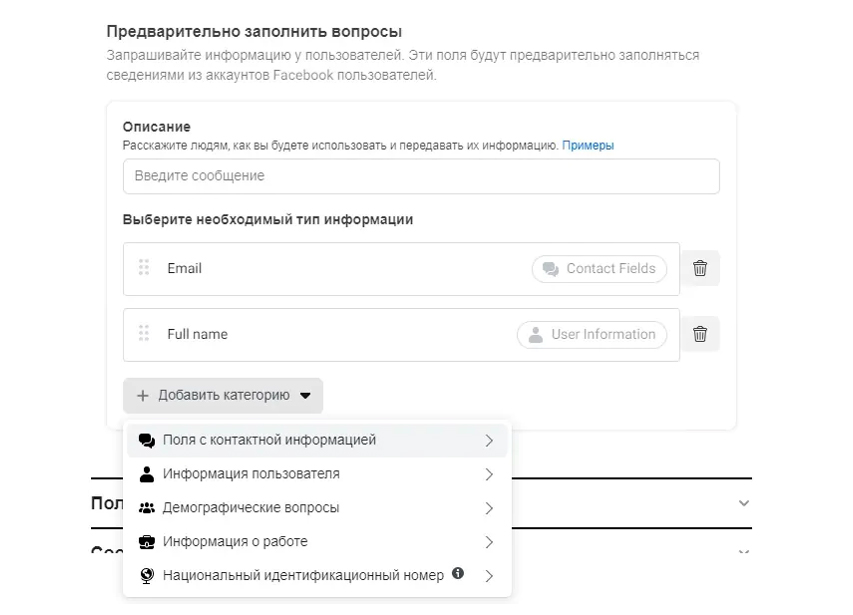Click the caret arrow on Добавить категорию
The image size is (853, 615).
point(306,395)
